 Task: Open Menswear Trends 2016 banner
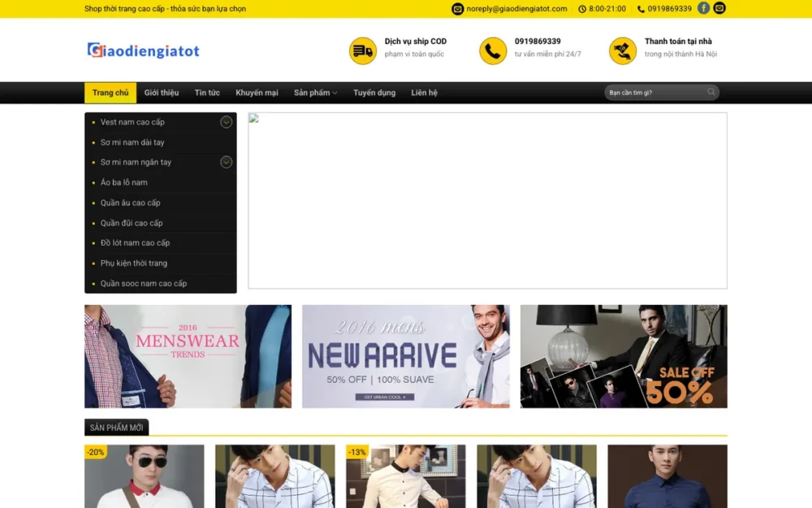coord(188,356)
